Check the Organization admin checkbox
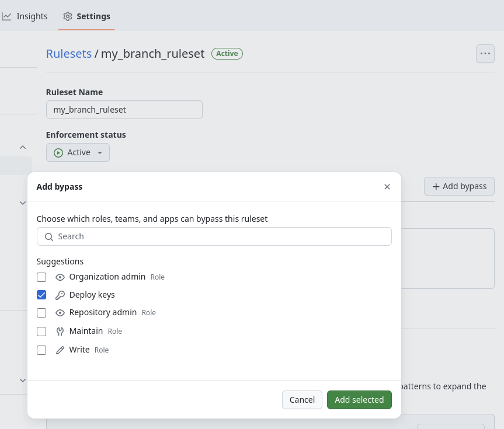This screenshot has height=429, width=504. (x=41, y=277)
